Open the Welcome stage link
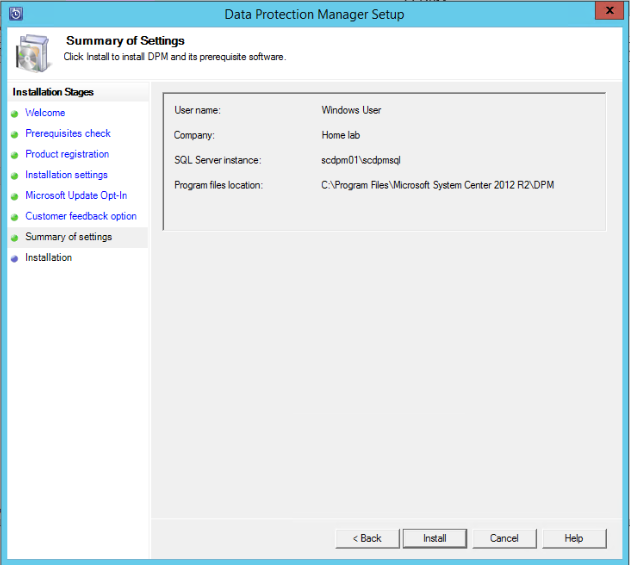Image resolution: width=630 pixels, height=565 pixels. click(x=45, y=113)
